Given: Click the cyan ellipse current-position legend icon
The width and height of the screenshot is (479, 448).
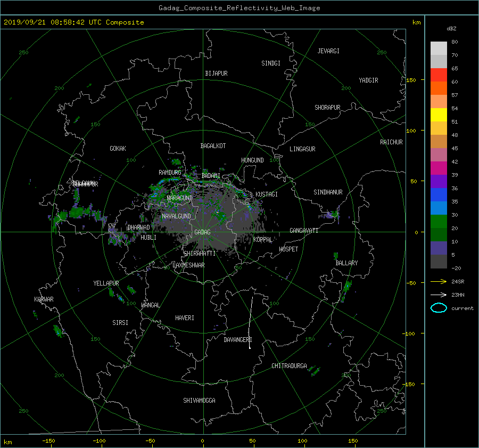Looking at the screenshot, I should (x=439, y=308).
